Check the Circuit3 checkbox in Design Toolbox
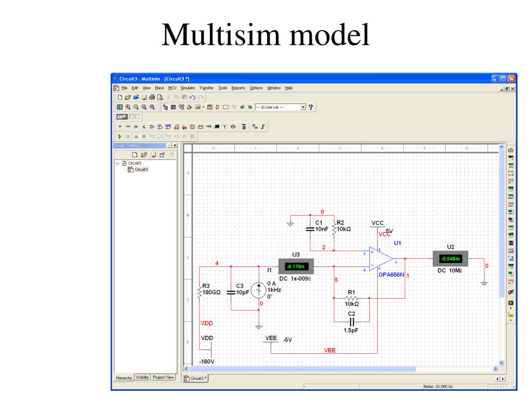 click(x=124, y=163)
